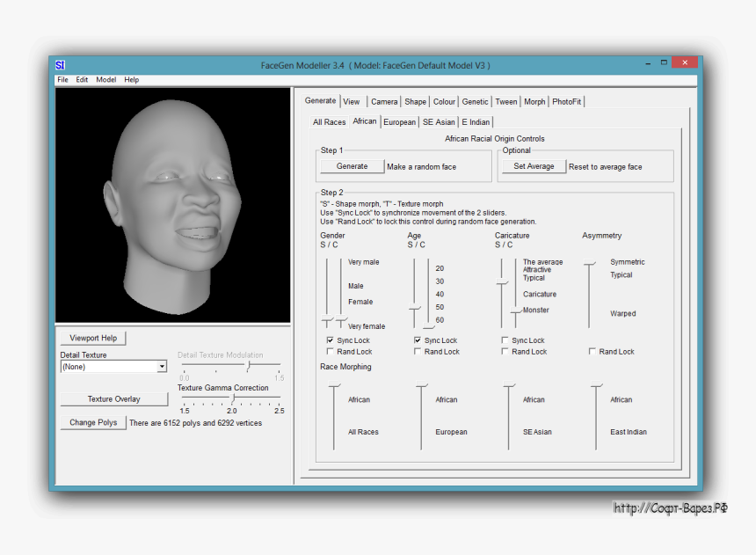Open Viewport Help
Image resolution: width=756 pixels, height=555 pixels.
tap(93, 338)
